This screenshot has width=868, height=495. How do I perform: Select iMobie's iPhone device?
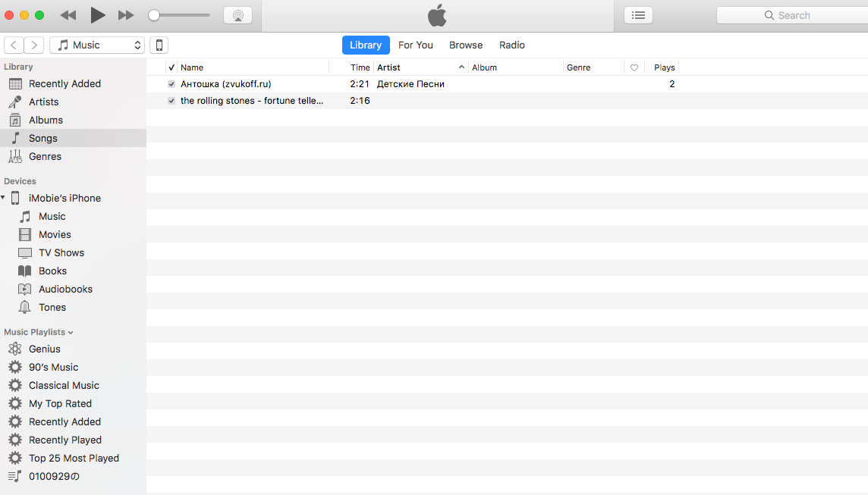64,198
